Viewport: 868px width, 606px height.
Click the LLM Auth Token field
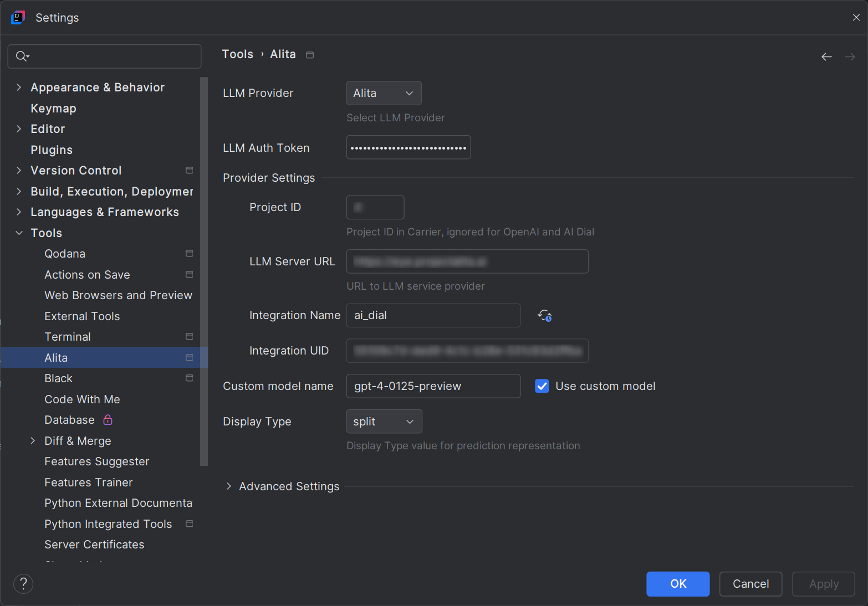pos(409,147)
